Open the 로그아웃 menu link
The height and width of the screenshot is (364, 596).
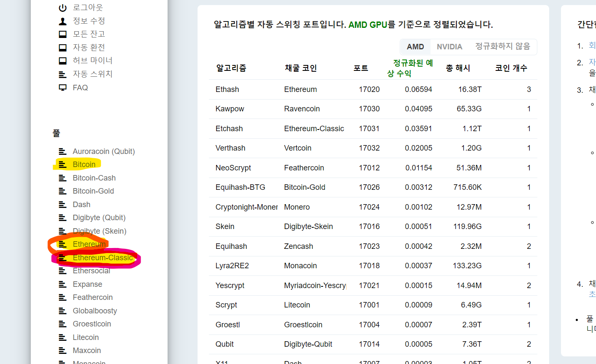pos(88,8)
